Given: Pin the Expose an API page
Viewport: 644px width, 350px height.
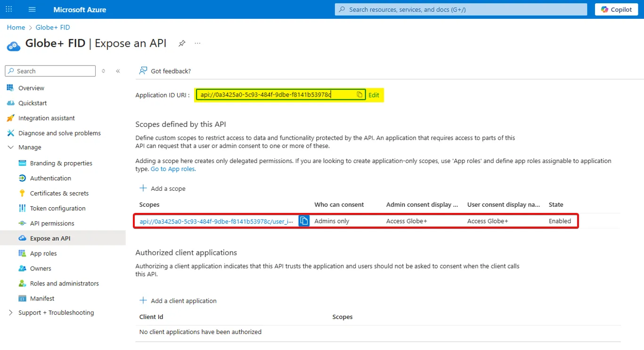Looking at the screenshot, I should click(182, 43).
